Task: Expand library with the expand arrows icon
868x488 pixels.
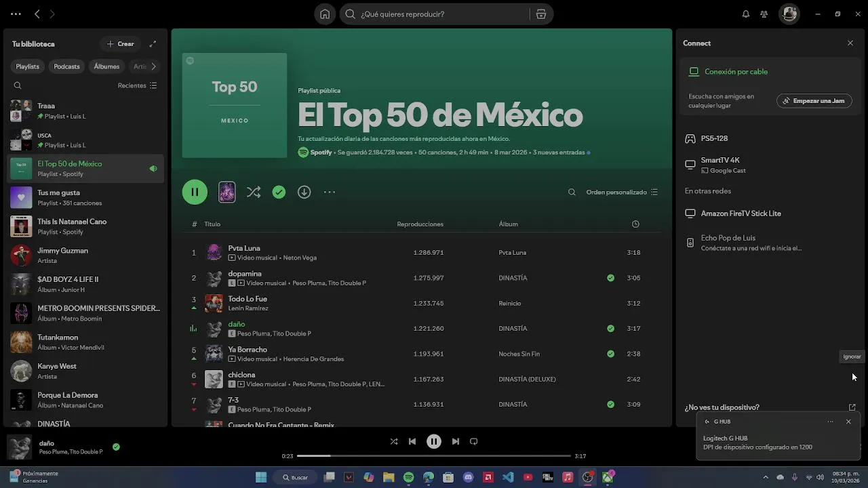Action: click(x=153, y=44)
